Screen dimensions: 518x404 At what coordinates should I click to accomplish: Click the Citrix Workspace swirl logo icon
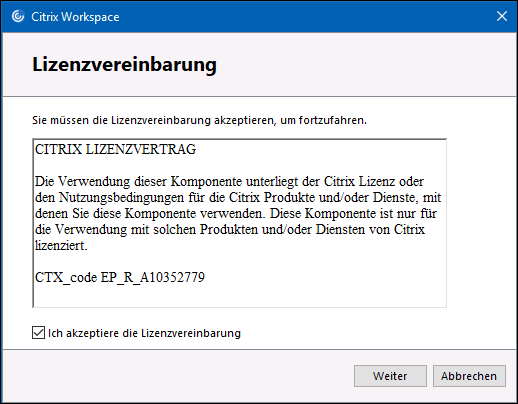[18, 16]
